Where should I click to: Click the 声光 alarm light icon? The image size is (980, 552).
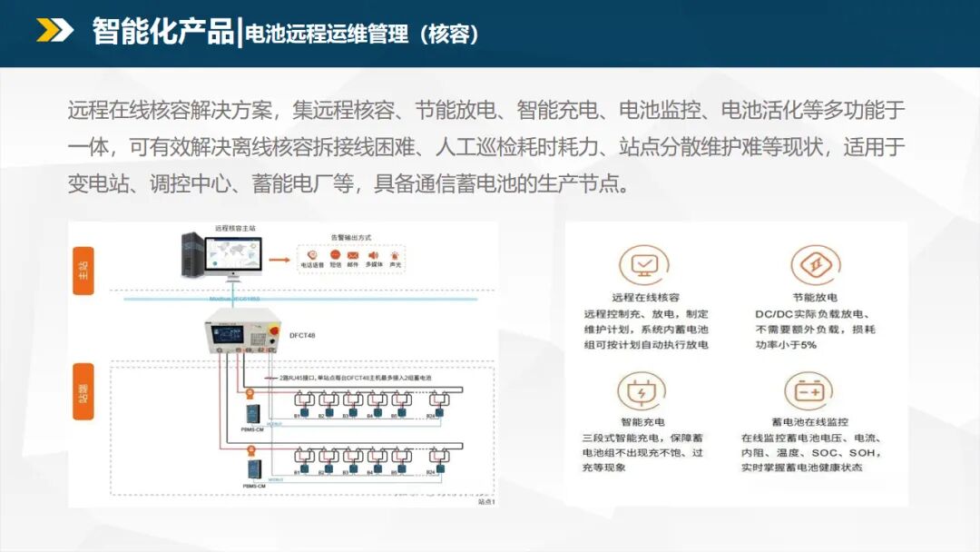(396, 256)
